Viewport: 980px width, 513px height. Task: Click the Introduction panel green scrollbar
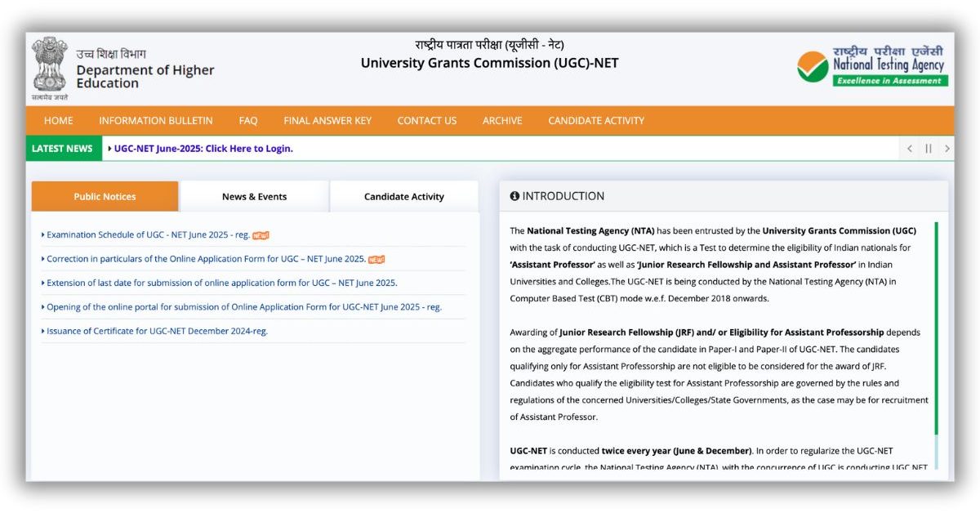tap(937, 328)
